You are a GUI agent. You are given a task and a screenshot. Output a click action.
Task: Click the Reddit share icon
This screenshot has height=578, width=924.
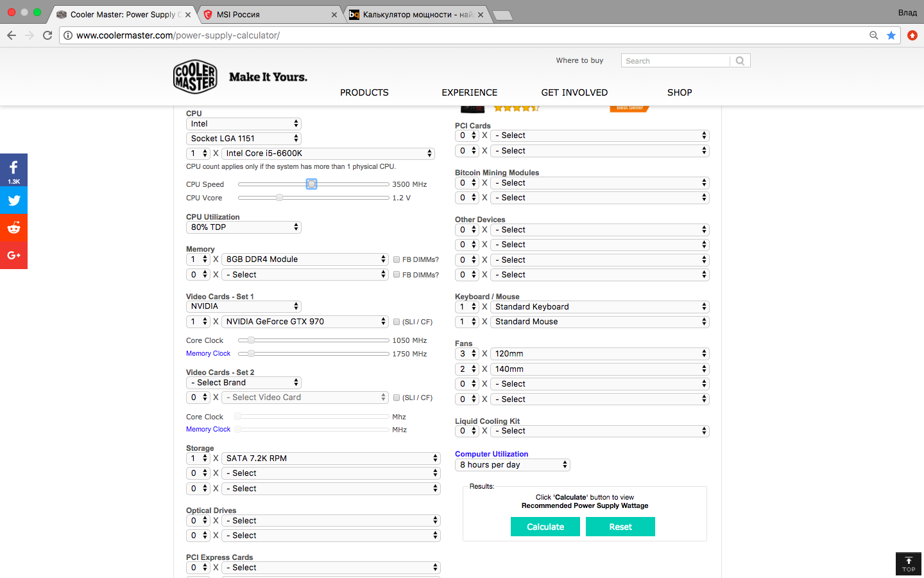(x=13, y=228)
